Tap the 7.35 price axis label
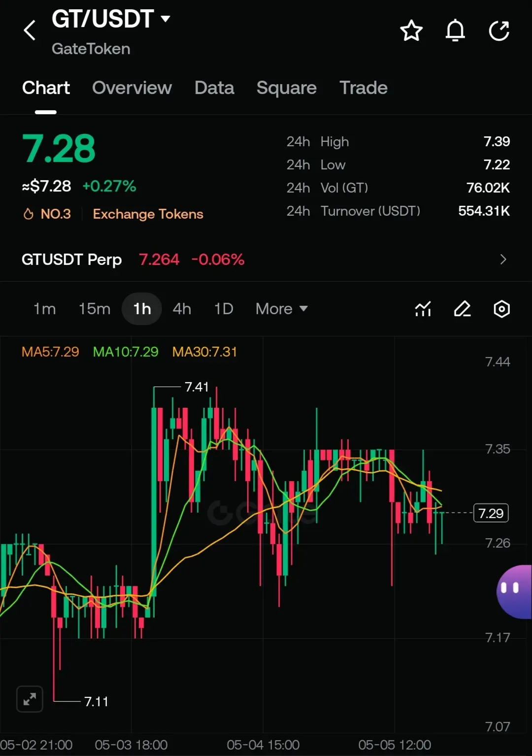The width and height of the screenshot is (532, 756). 498,449
